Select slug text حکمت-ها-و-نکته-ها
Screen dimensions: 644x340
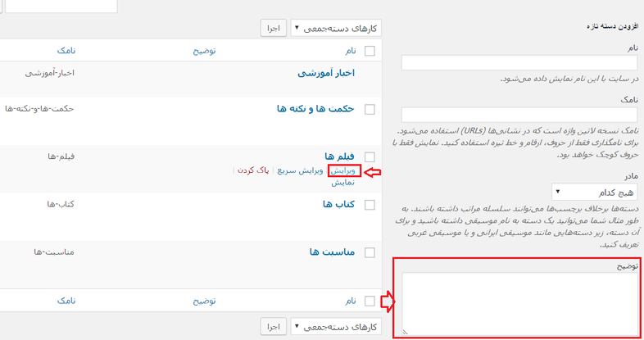[39, 109]
